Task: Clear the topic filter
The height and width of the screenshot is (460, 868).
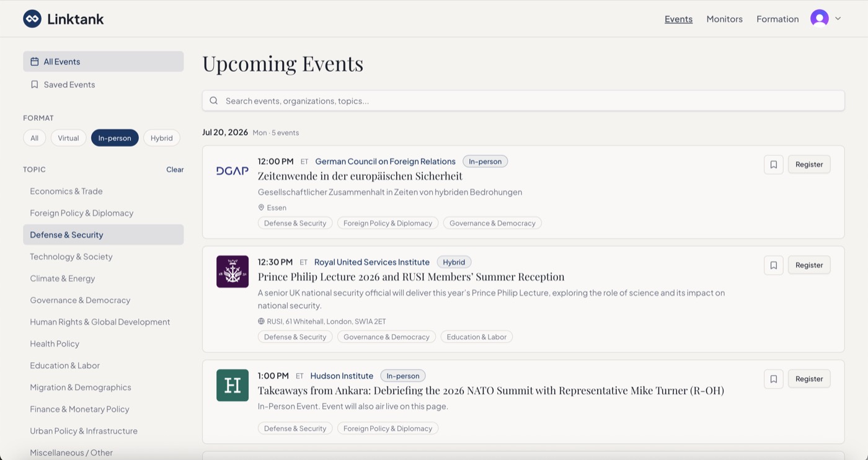Action: point(175,169)
